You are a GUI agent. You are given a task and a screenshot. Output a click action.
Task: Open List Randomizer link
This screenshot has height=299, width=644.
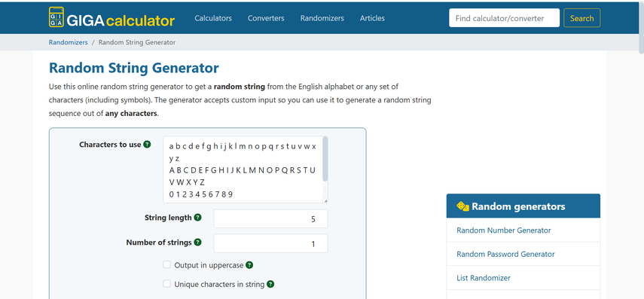pyautogui.click(x=484, y=278)
